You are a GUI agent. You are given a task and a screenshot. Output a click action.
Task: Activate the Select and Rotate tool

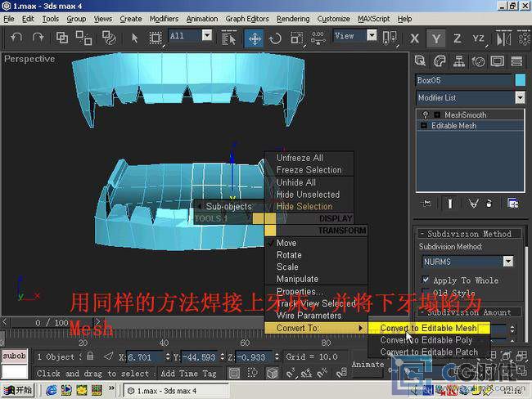(275, 38)
